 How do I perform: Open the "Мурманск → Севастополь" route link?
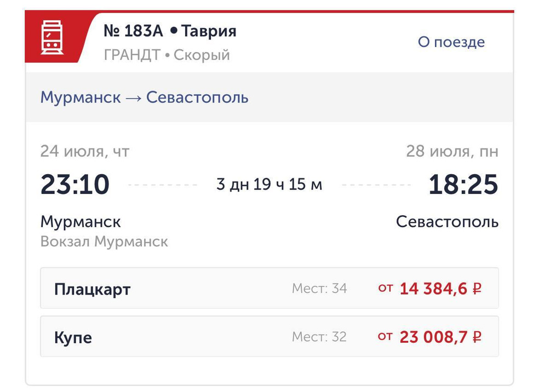click(x=144, y=97)
